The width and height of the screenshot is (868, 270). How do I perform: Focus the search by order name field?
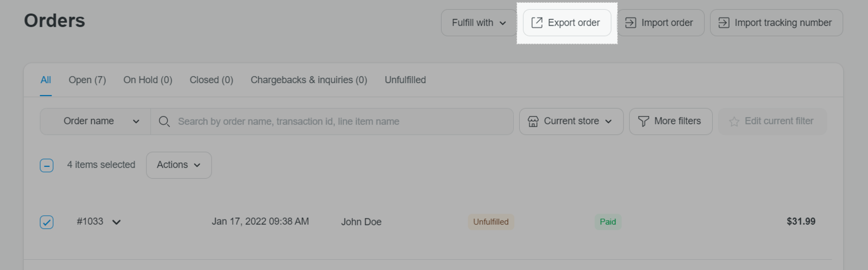[332, 121]
